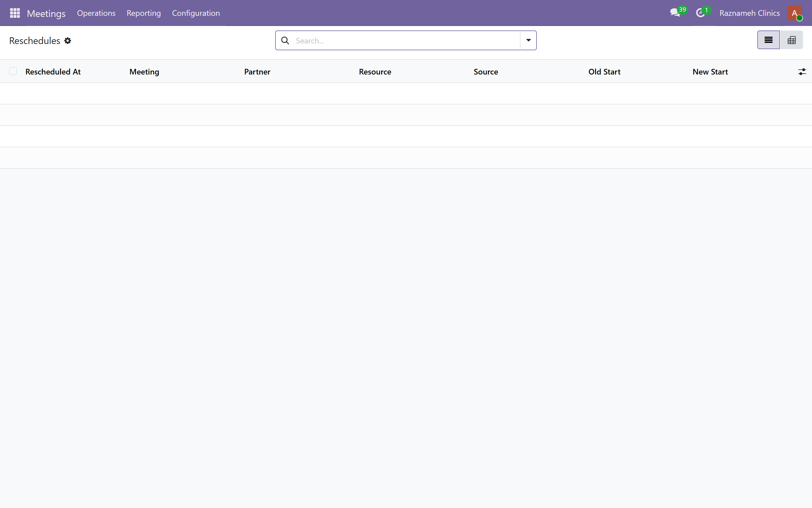Image resolution: width=812 pixels, height=508 pixels.
Task: Open the Reporting menu
Action: (x=144, y=13)
